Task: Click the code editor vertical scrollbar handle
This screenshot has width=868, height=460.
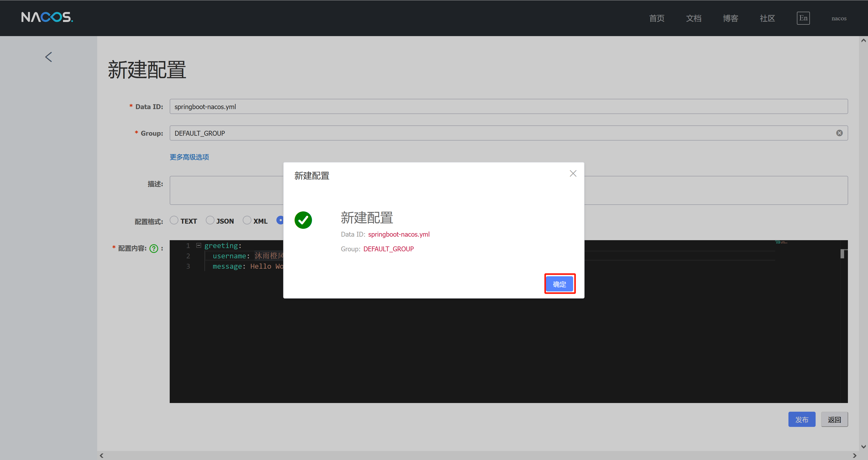Action: pyautogui.click(x=842, y=253)
